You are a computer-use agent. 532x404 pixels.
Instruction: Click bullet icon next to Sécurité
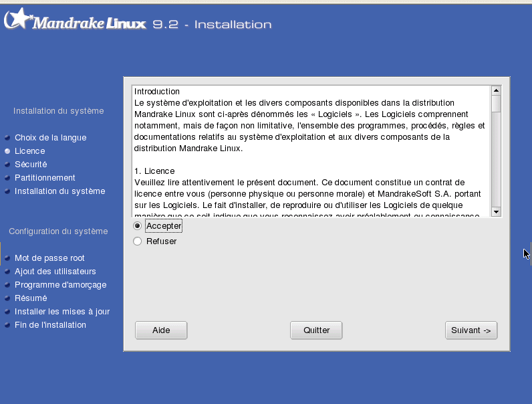pos(7,165)
